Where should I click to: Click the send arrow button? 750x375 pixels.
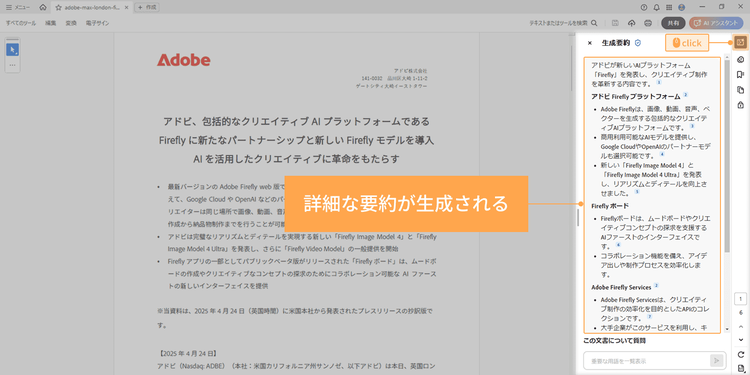pyautogui.click(x=717, y=361)
